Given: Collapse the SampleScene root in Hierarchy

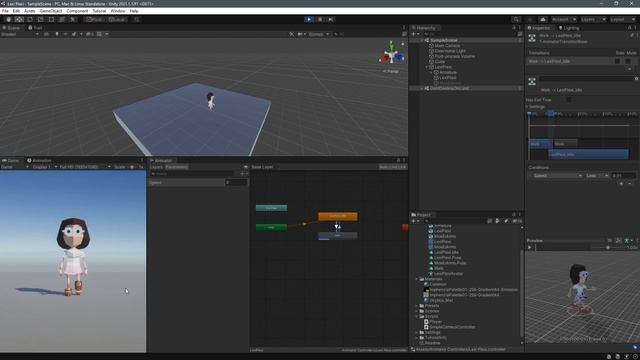Looking at the screenshot, I should click(422, 40).
